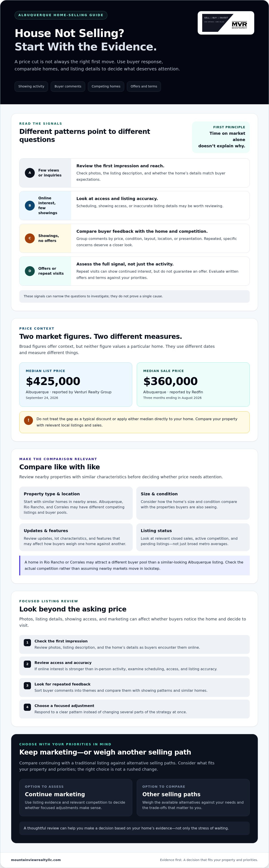The width and height of the screenshot is (269, 868).
Task: Select the Offers and terms tag
Action: [x=144, y=87]
